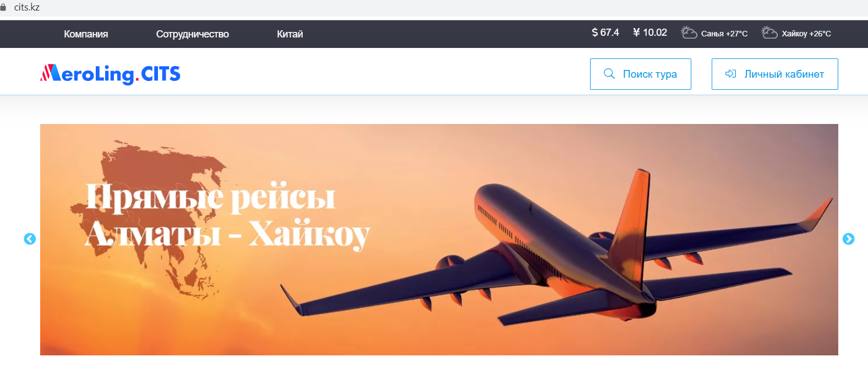
Task: Show previous slide with left arrow
Action: [x=30, y=239]
